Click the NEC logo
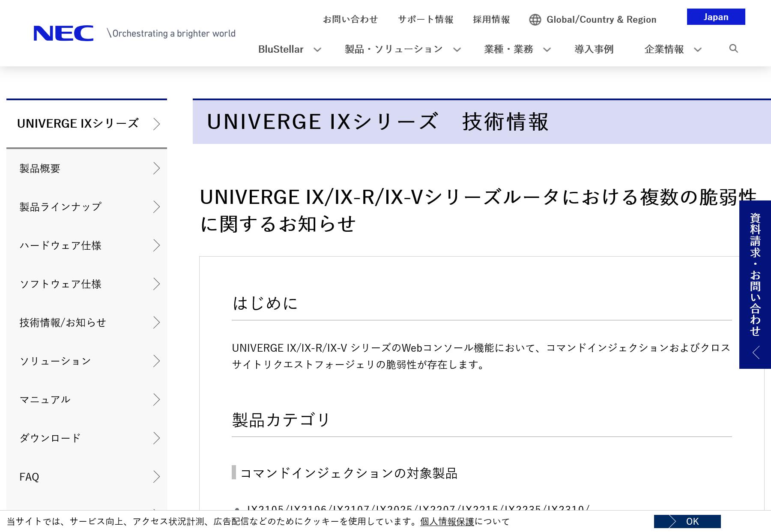The image size is (771, 532). 63,33
